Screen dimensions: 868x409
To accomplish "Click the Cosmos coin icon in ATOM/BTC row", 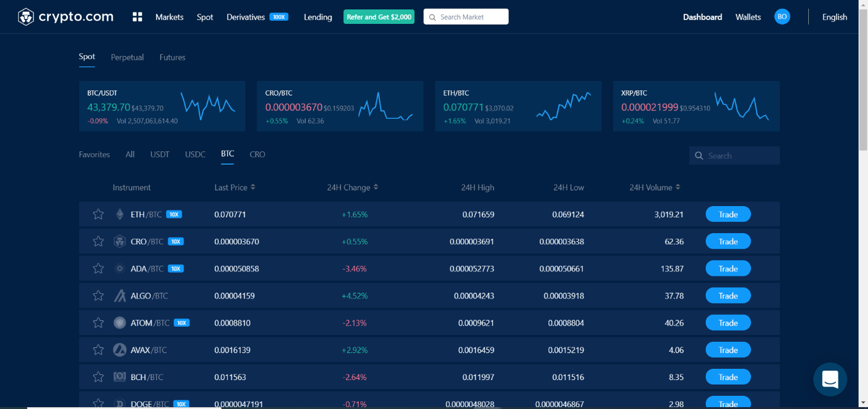I will click(120, 323).
